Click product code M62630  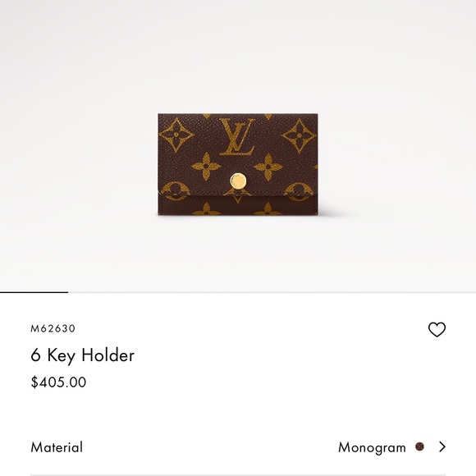pos(53,328)
